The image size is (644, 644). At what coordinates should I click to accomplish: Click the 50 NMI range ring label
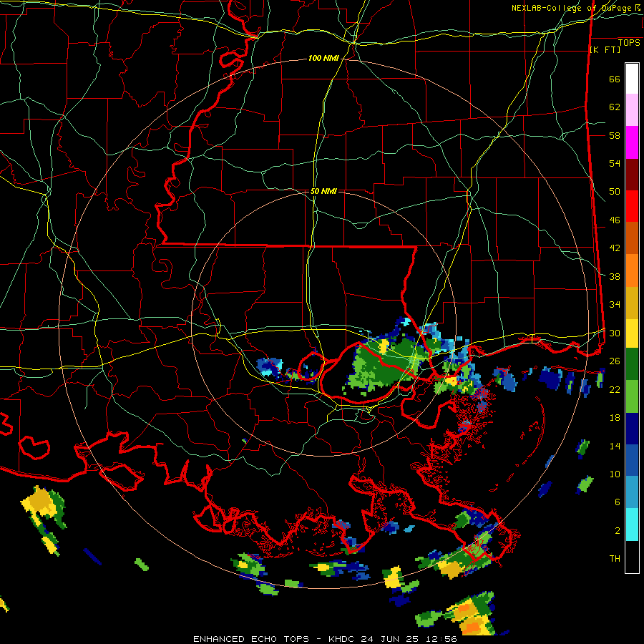(x=323, y=191)
